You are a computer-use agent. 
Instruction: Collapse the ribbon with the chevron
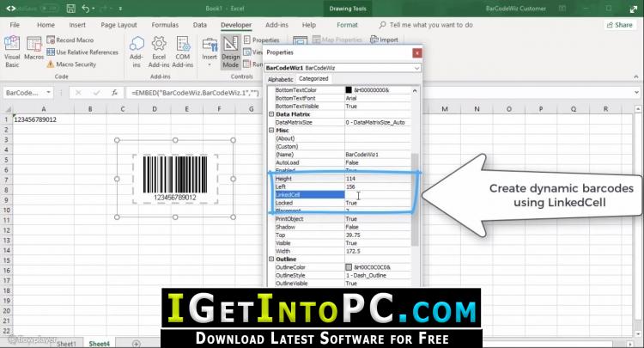click(635, 76)
